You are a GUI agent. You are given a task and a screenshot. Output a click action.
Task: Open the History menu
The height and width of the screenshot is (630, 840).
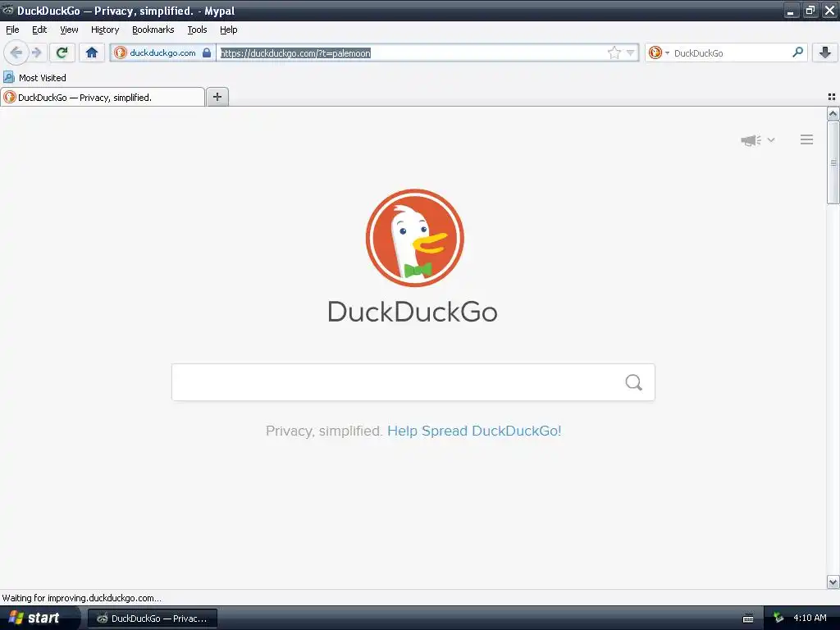pyautogui.click(x=105, y=30)
